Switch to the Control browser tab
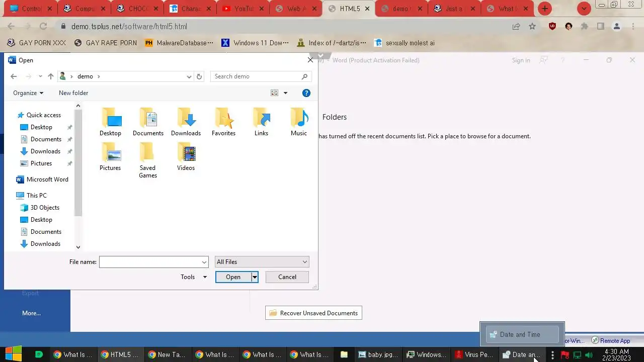The image size is (644, 362). pyautogui.click(x=31, y=9)
